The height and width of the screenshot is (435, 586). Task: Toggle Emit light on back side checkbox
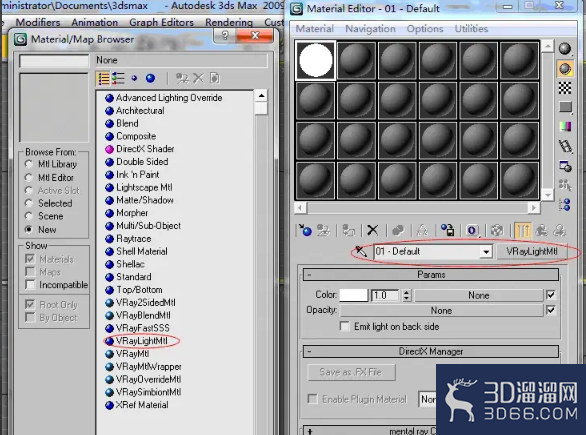tap(345, 326)
